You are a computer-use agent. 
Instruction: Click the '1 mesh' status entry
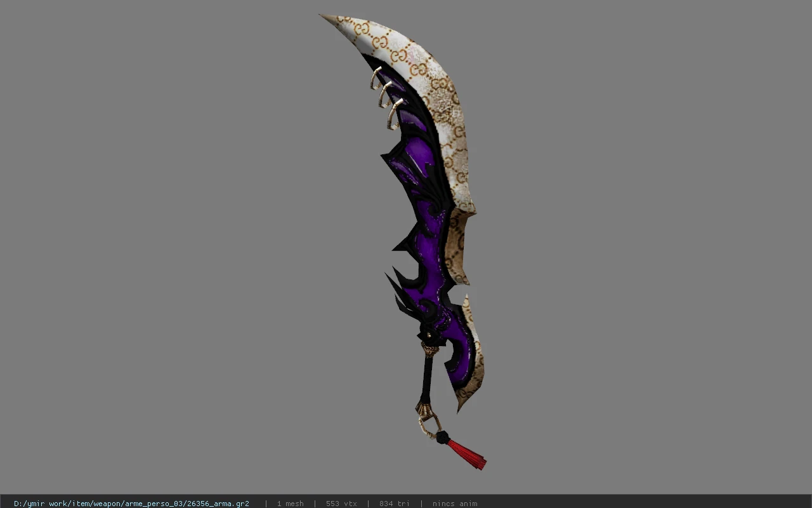coord(290,504)
